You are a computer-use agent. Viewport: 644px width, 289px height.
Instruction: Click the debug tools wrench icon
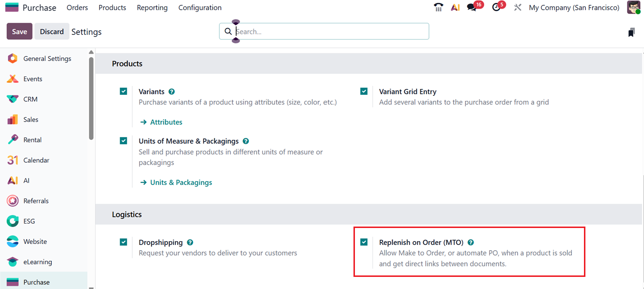click(518, 8)
